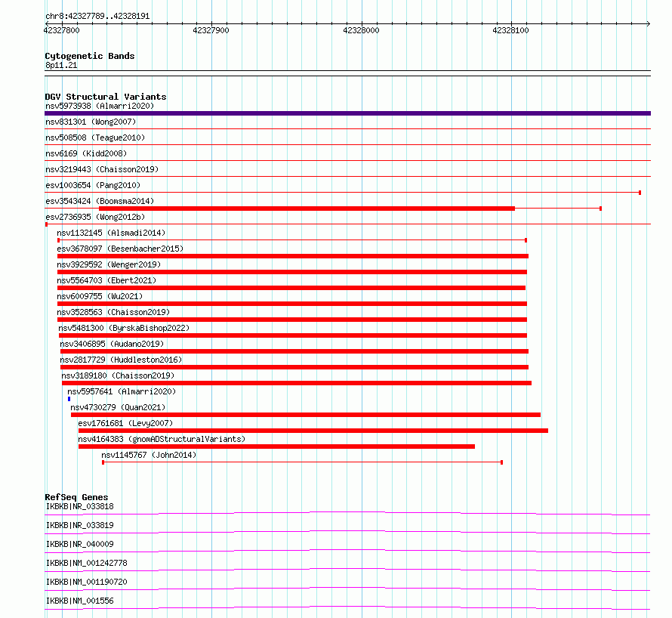Screen dimensions: 672x618
Task: Select esv1003654 (Pang2010) label
Action: pos(93,185)
